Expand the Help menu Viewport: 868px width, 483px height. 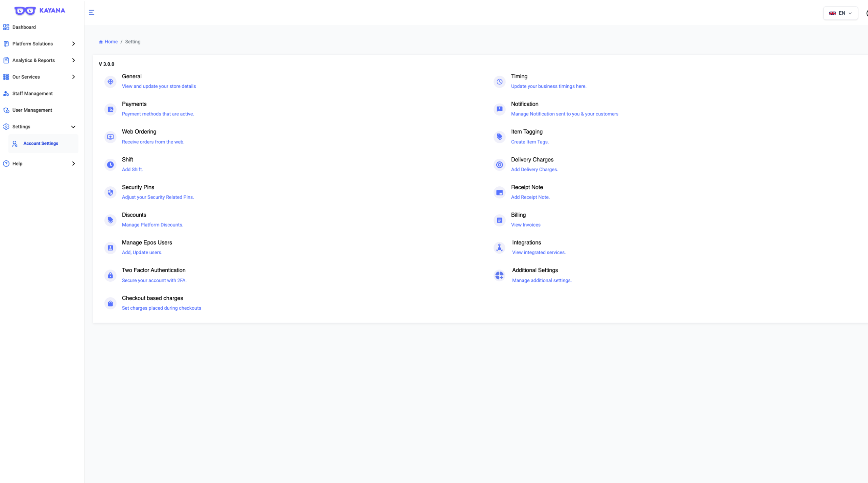[x=39, y=163]
